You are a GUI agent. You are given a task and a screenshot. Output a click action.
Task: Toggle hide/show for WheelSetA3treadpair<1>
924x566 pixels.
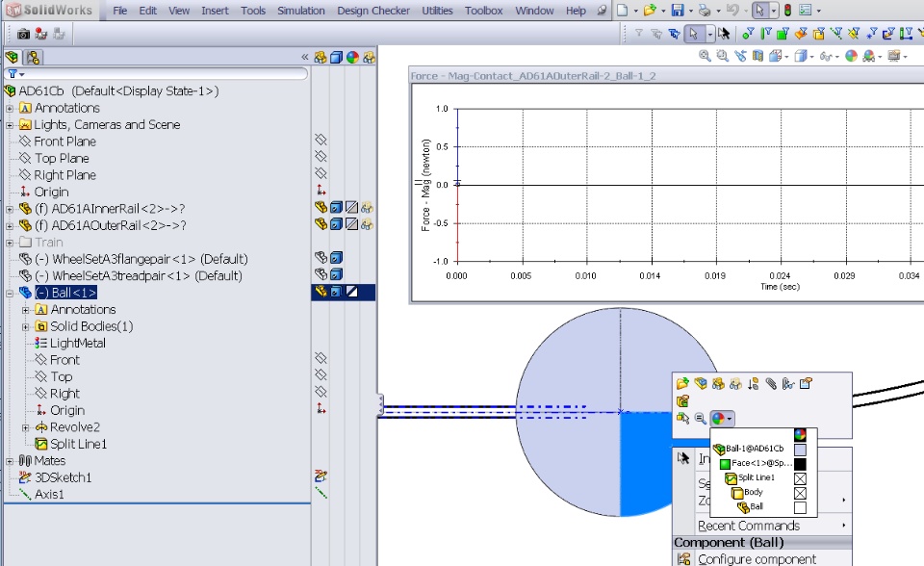[x=321, y=274]
